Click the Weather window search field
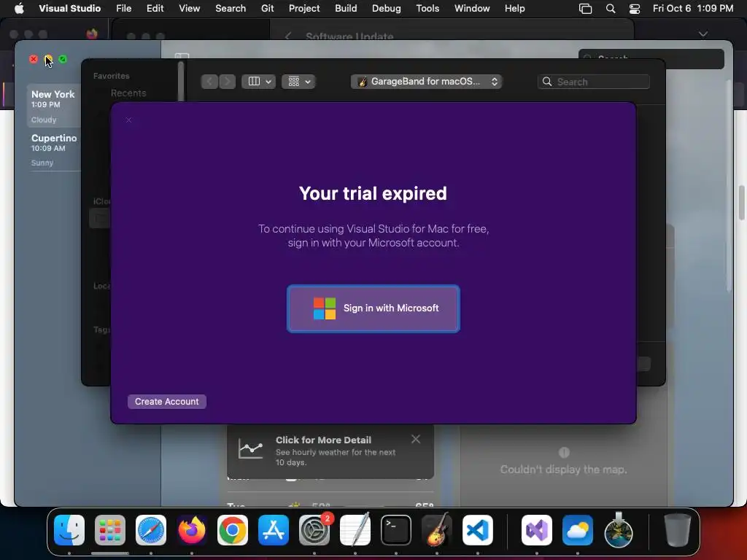The width and height of the screenshot is (747, 560). click(x=651, y=58)
